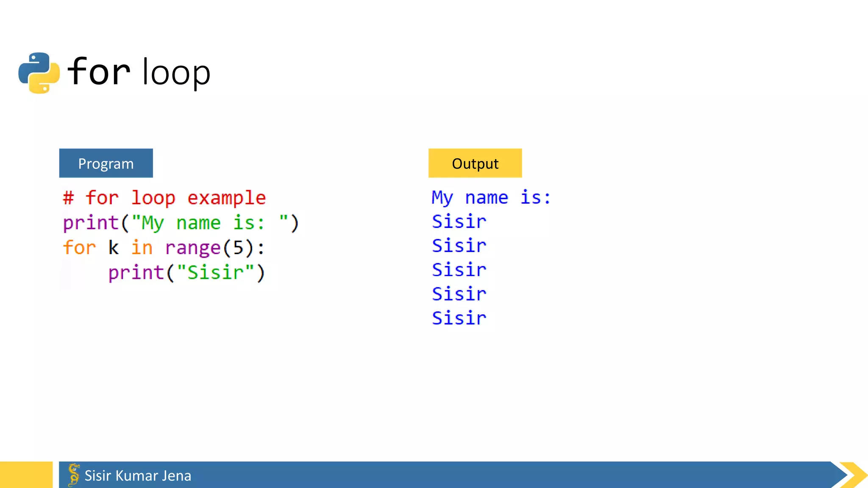Click the last 'Sisir' output line

pyautogui.click(x=459, y=318)
